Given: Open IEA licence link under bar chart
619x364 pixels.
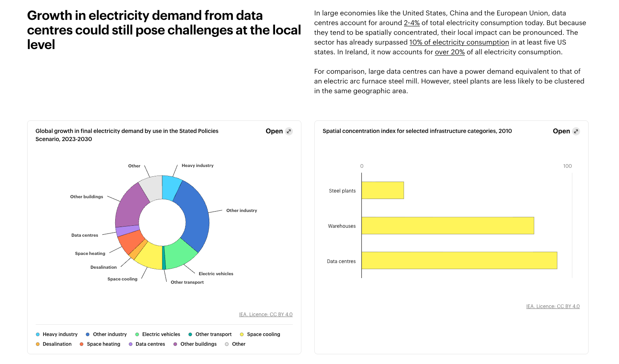Looking at the screenshot, I should click(x=553, y=306).
